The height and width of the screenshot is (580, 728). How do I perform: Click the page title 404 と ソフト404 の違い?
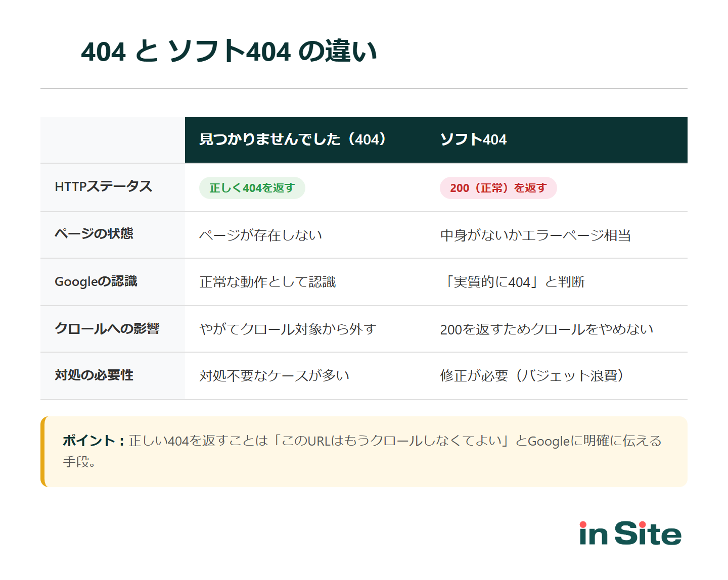tap(229, 51)
